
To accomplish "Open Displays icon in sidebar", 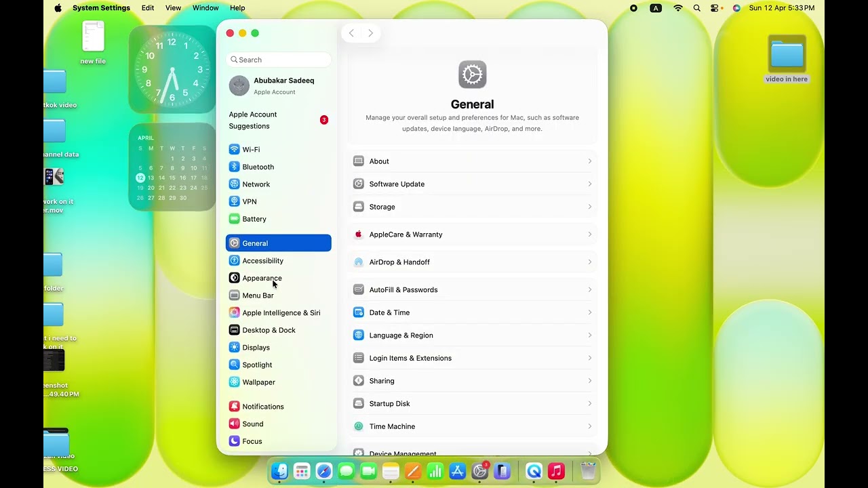I will click(x=234, y=347).
